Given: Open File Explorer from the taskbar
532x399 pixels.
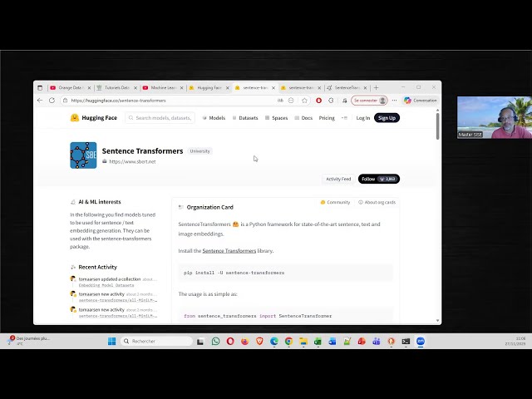Looking at the screenshot, I should pos(303,341).
